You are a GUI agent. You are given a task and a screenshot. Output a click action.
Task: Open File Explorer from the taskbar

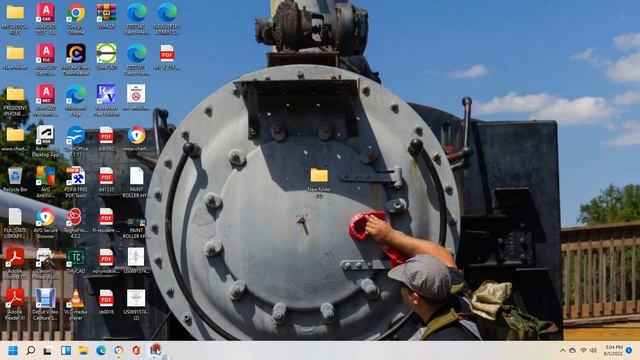coord(83,351)
